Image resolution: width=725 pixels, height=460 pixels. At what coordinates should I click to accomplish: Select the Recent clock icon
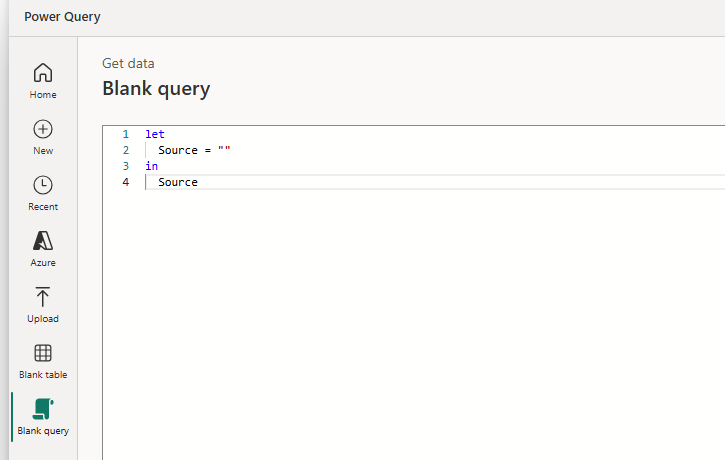[43, 185]
